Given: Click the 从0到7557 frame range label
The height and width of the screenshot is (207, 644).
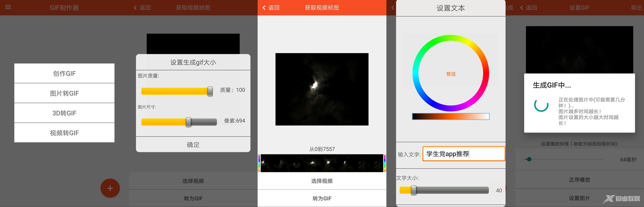Looking at the screenshot, I should 322,149.
